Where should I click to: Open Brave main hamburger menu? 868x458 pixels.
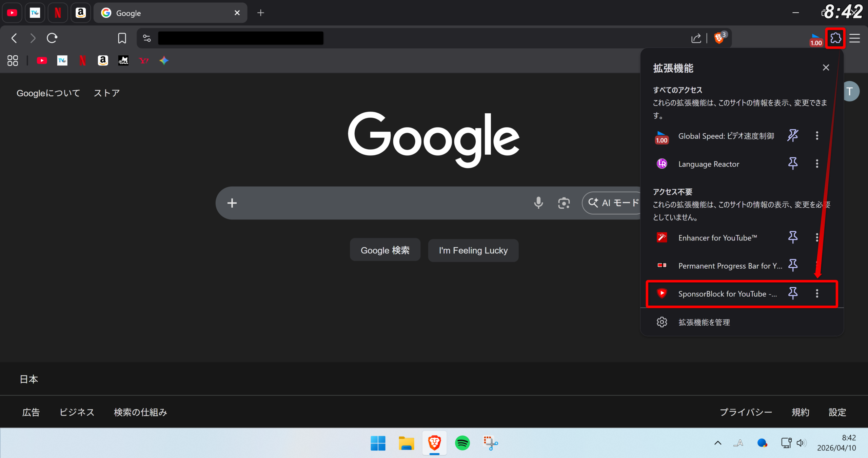coord(854,38)
